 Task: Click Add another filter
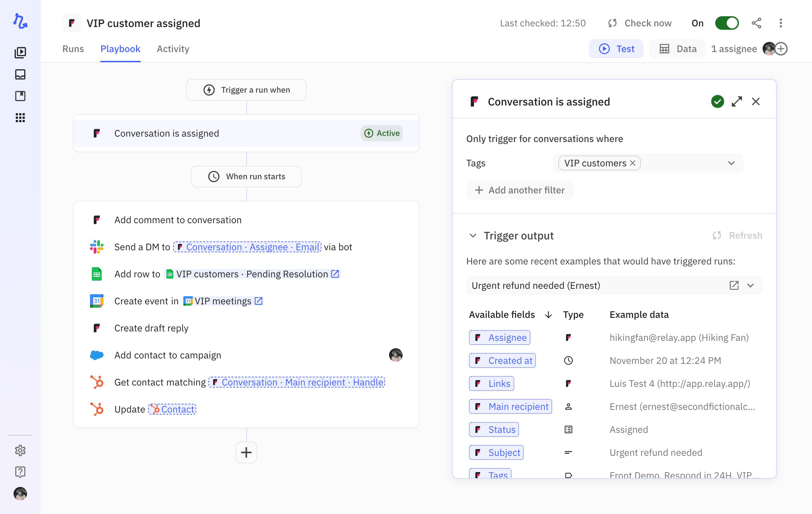tap(520, 190)
